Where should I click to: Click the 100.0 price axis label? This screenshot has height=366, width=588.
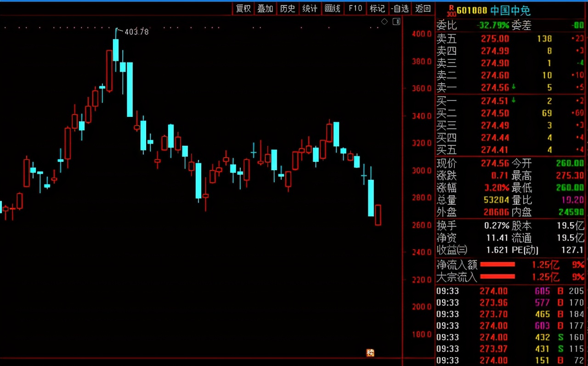click(422, 334)
